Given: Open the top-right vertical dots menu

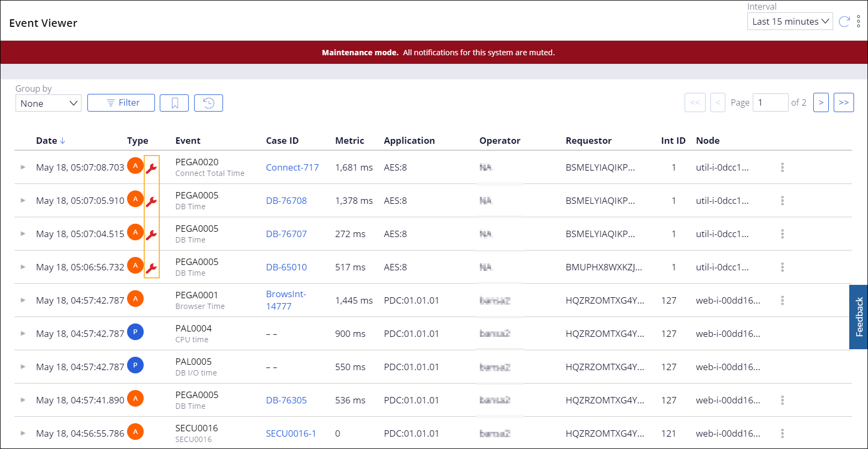Looking at the screenshot, I should 858,21.
